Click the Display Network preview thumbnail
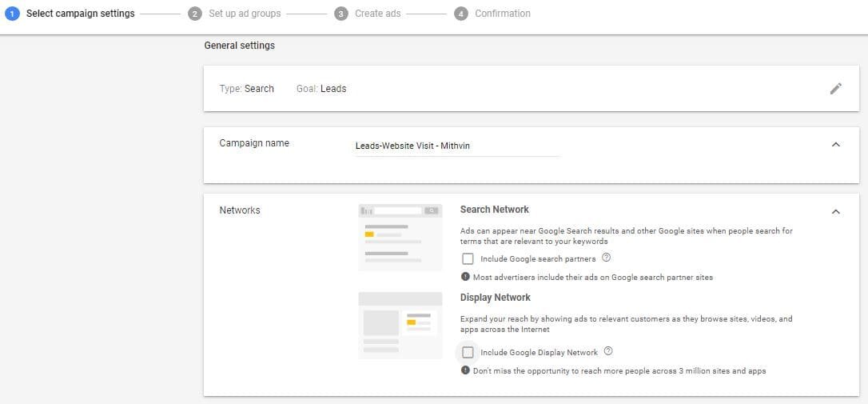868x404 pixels. [x=400, y=325]
